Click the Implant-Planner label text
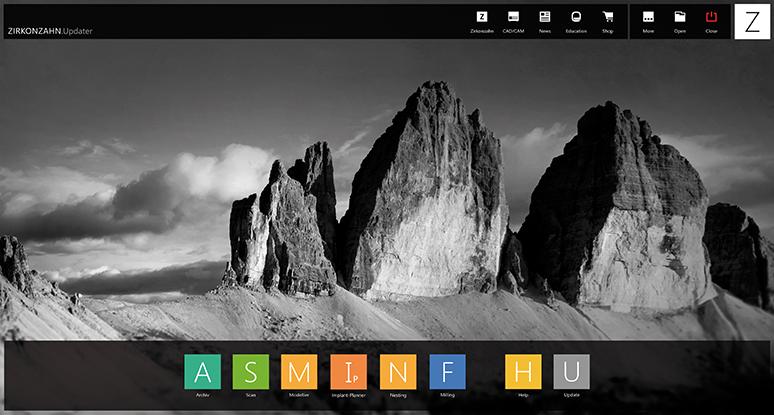This screenshot has height=415, width=774. 348,395
